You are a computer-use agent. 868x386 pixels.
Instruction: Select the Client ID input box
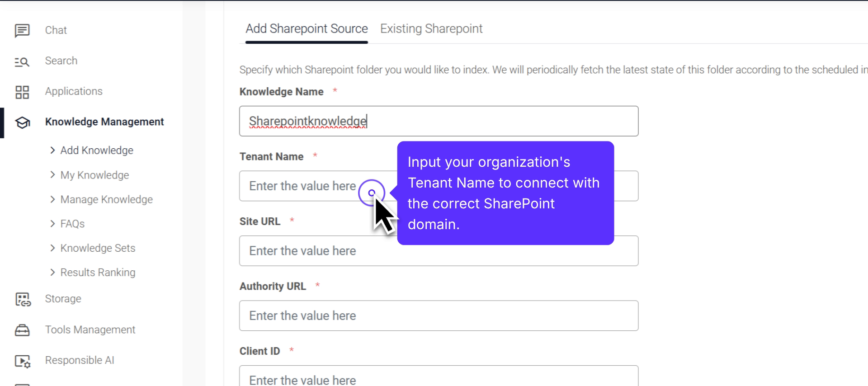[x=439, y=378]
